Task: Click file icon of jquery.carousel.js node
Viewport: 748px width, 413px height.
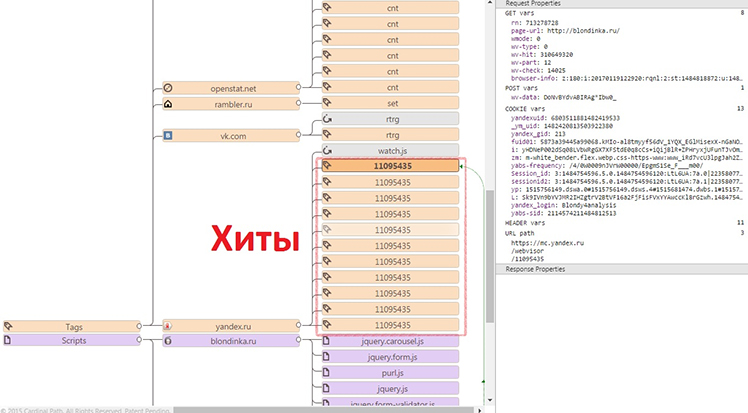Action: click(326, 341)
